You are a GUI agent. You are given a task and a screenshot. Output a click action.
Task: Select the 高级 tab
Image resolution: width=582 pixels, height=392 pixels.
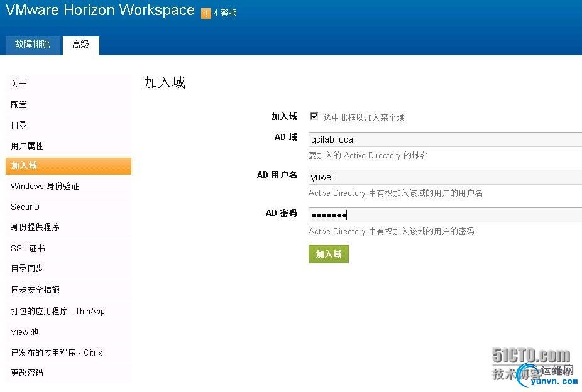[81, 45]
